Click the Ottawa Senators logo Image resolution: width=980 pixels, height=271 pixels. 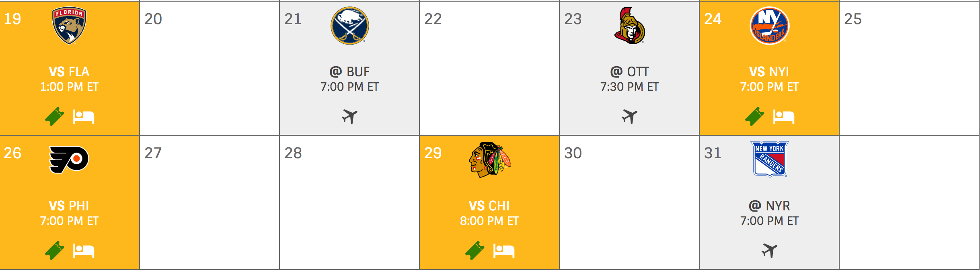[629, 26]
